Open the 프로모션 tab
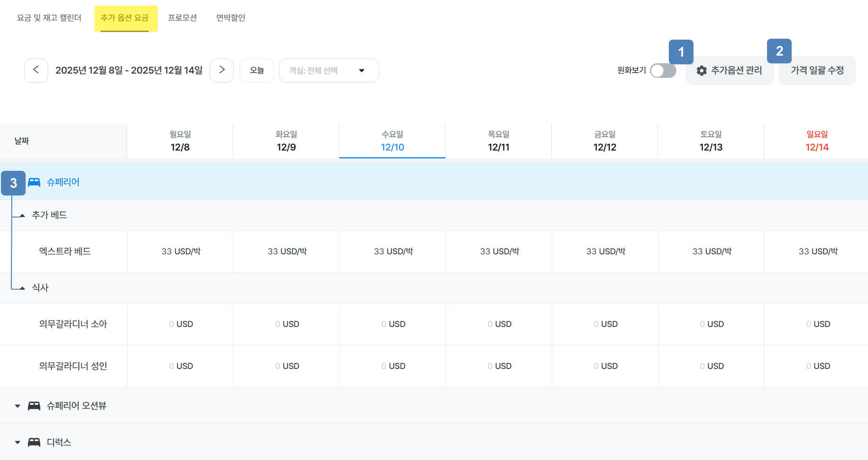868x460 pixels. 182,18
